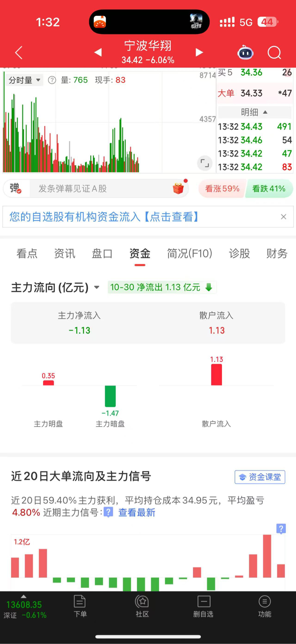This screenshot has height=644, width=296.
Task: Tap the red gift box icon
Action: [178, 188]
